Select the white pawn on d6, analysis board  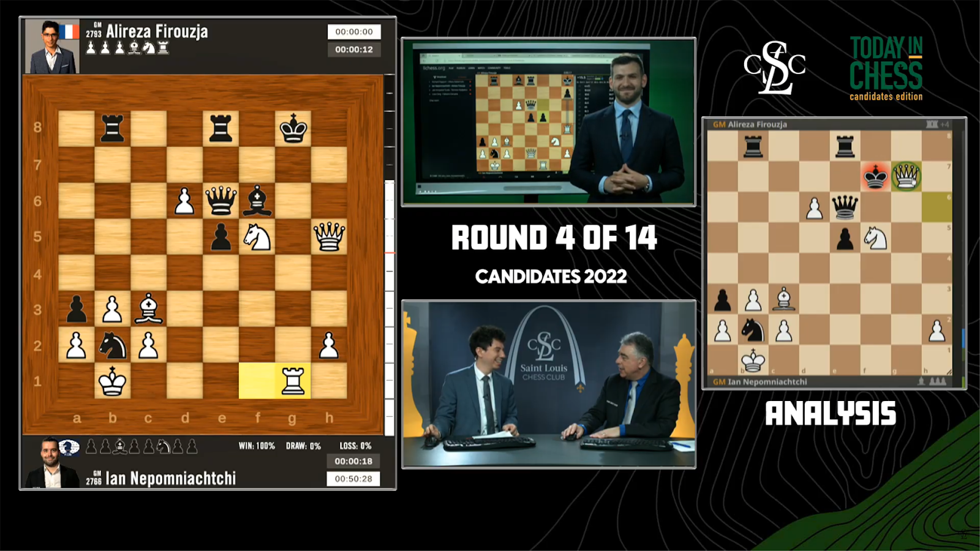[815, 208]
